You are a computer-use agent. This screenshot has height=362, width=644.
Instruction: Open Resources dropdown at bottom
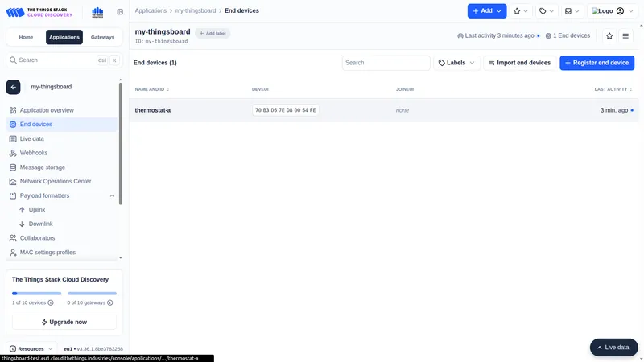[31, 349]
